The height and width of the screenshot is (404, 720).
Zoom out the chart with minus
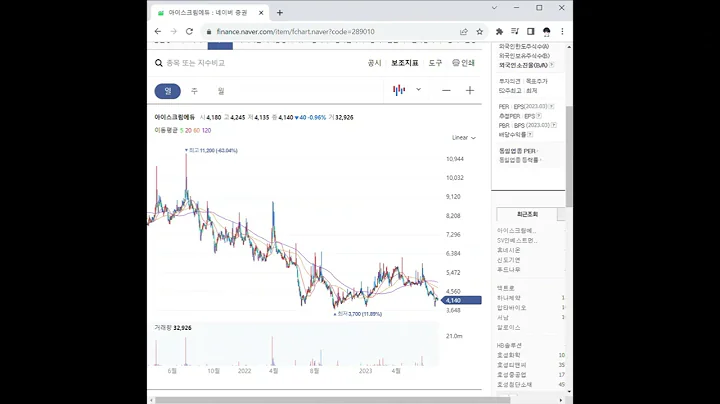pos(446,90)
